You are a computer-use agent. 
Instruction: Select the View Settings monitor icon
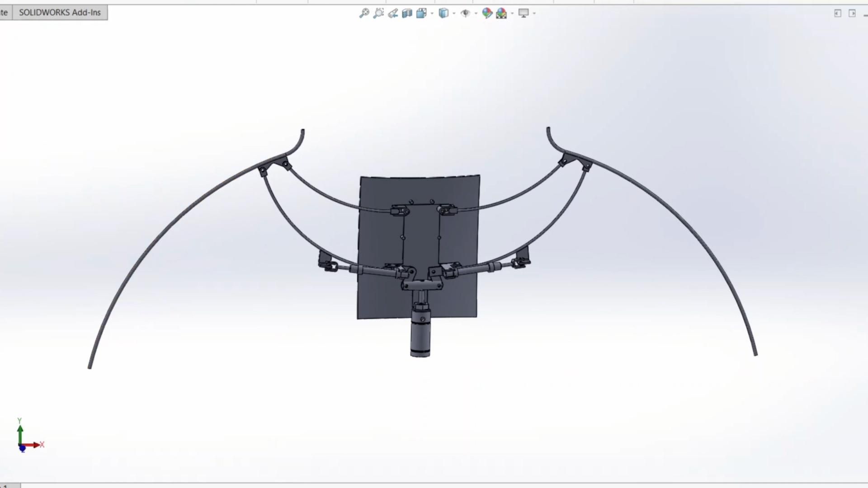(523, 13)
